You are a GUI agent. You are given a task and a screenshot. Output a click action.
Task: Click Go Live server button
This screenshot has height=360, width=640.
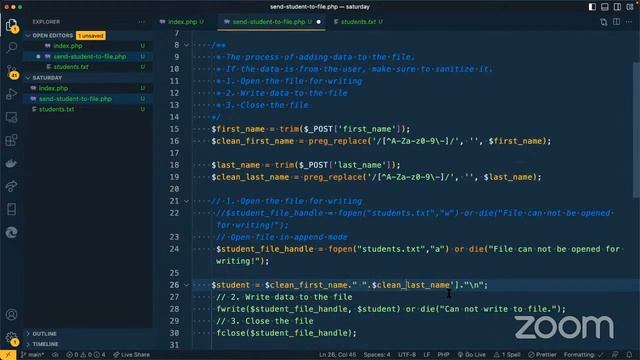(472, 355)
